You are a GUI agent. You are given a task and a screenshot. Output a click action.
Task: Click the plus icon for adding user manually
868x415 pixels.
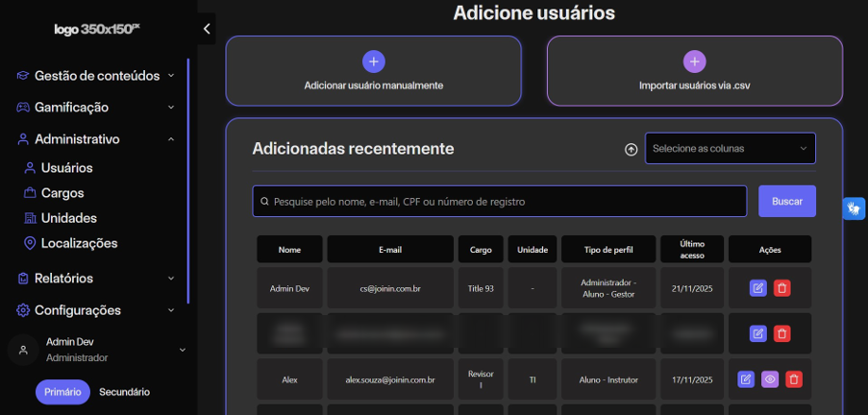[374, 61]
